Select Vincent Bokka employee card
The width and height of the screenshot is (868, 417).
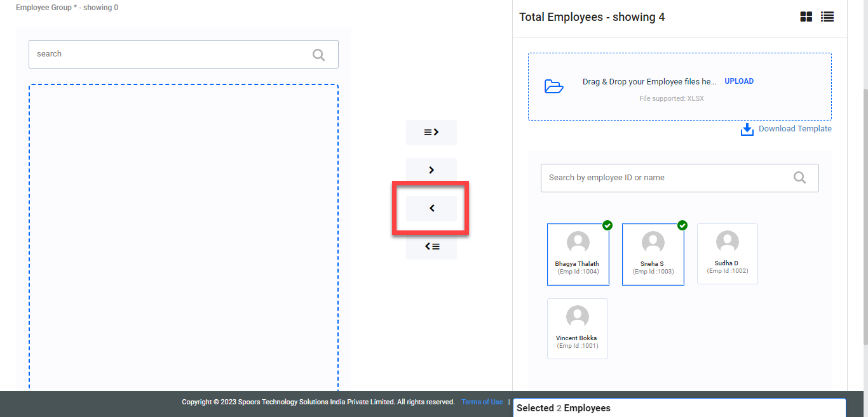577,329
